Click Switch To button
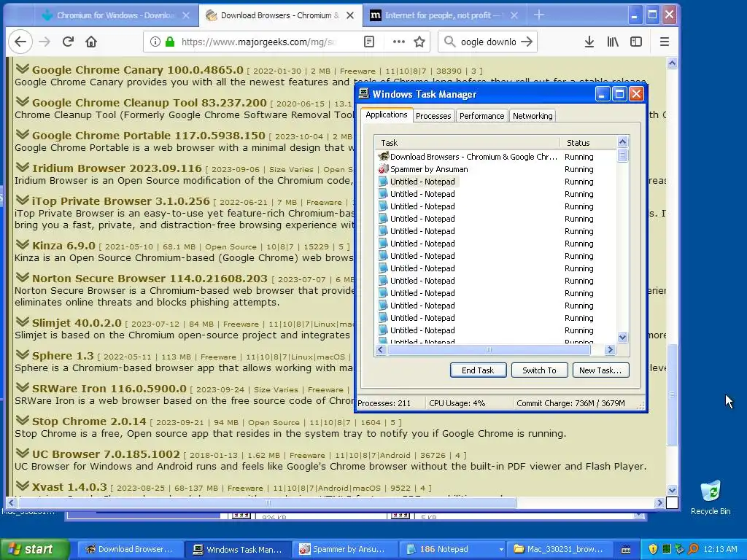The width and height of the screenshot is (747, 560). pos(539,370)
